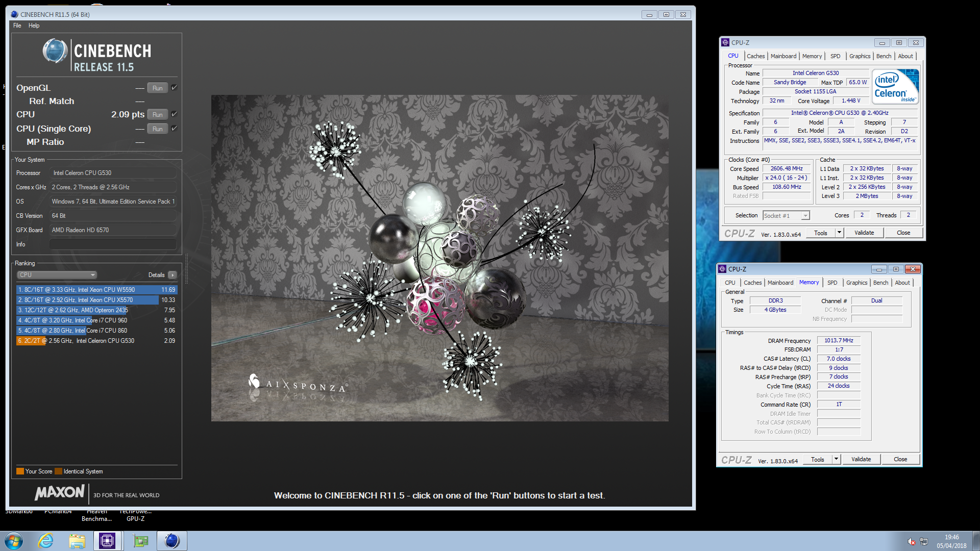Click the upper CPU-Z window title icon

pyautogui.click(x=725, y=42)
